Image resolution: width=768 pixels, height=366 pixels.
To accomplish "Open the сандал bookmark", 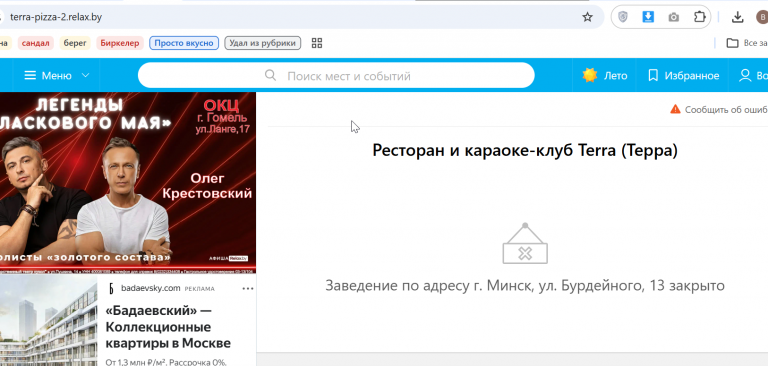I will coord(36,43).
